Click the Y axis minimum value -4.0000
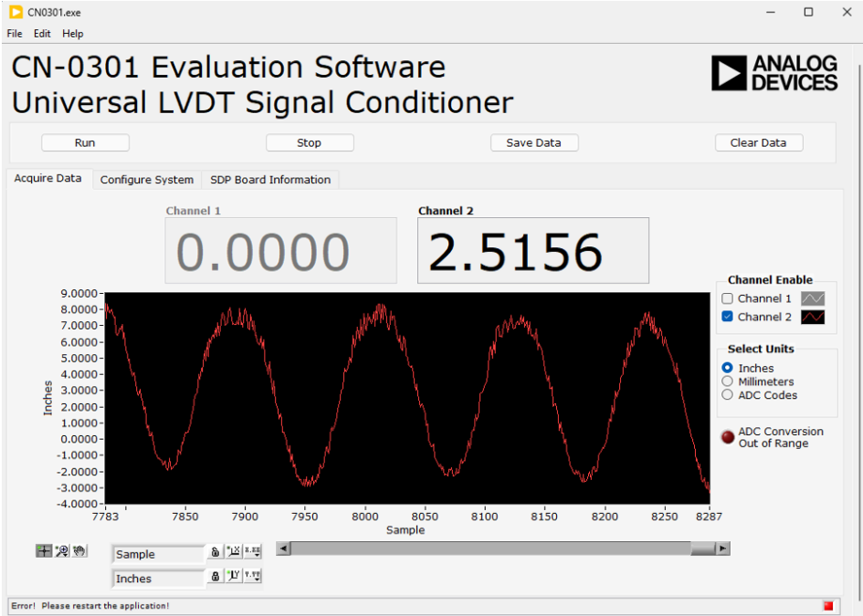This screenshot has height=616, width=863. click(x=77, y=504)
